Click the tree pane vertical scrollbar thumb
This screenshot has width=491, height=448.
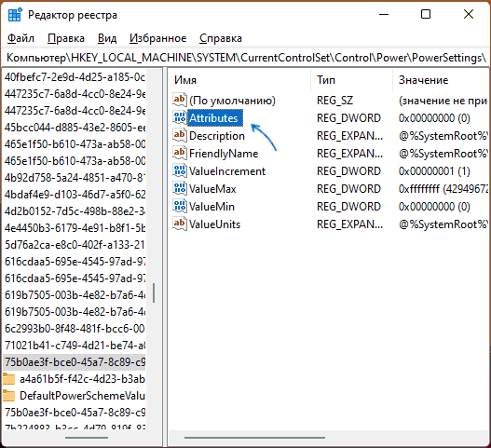[x=154, y=293]
